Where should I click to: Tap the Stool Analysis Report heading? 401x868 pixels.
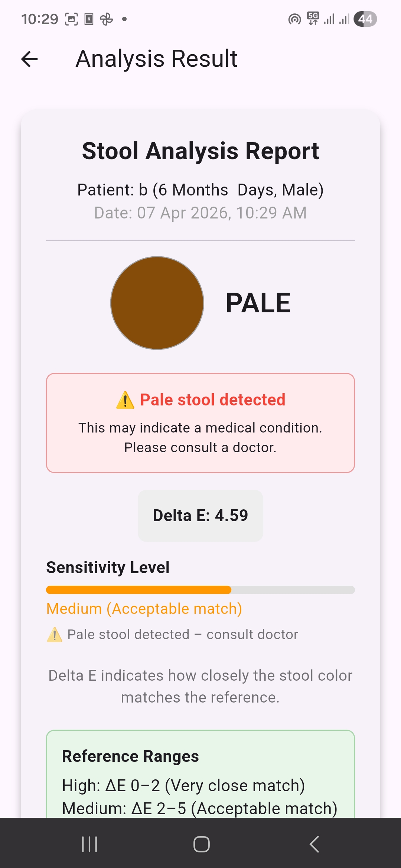point(200,151)
